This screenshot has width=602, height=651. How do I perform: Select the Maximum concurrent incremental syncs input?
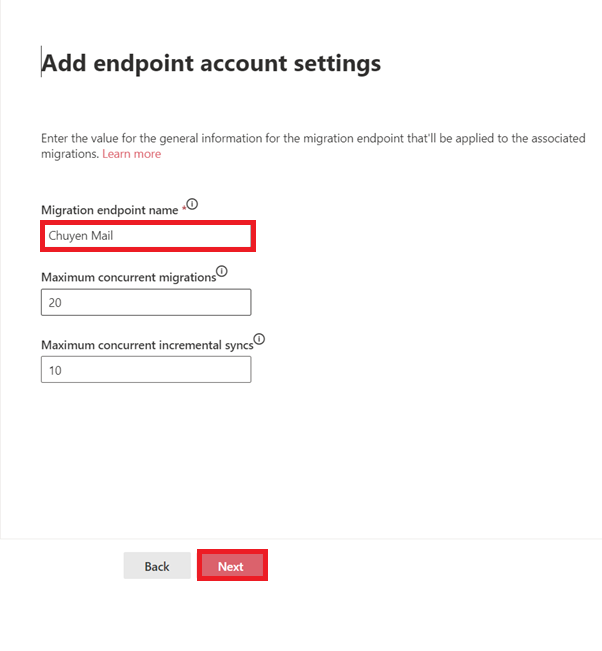coord(146,370)
